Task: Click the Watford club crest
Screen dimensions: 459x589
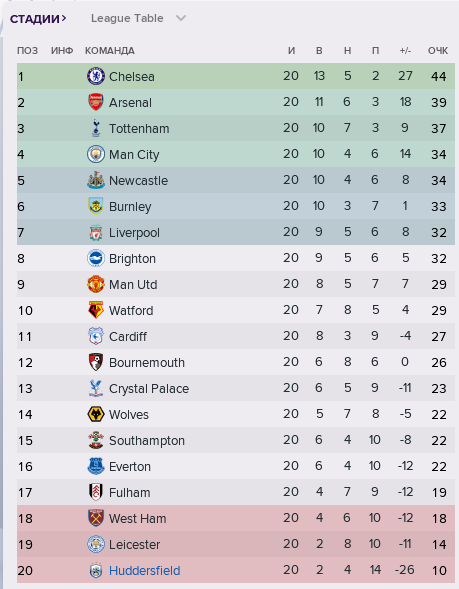Action: click(96, 310)
